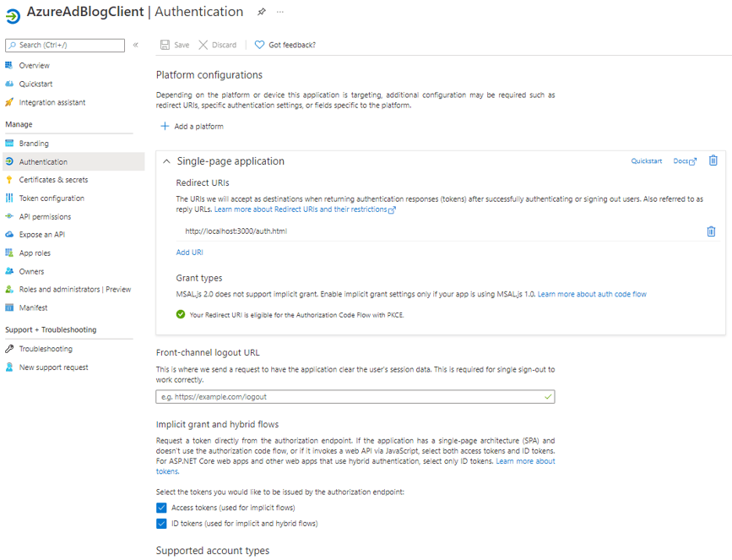The image size is (732, 560).
Task: Open Learn more about tokens link
Action: [525, 461]
